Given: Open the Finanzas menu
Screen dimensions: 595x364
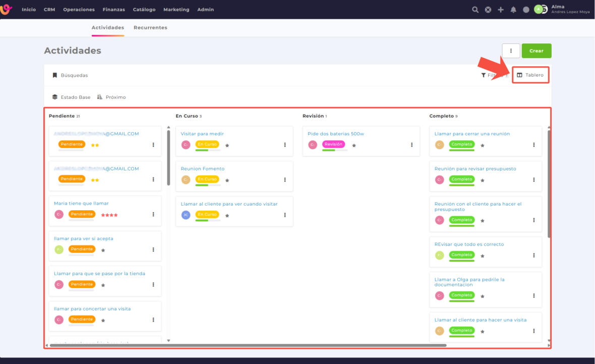Looking at the screenshot, I should (x=113, y=10).
